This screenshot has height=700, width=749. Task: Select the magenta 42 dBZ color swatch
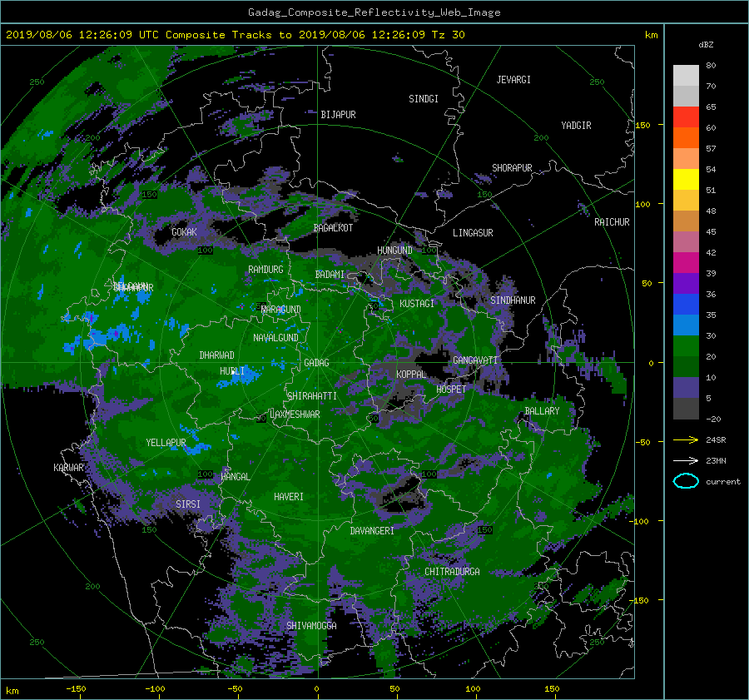686,262
